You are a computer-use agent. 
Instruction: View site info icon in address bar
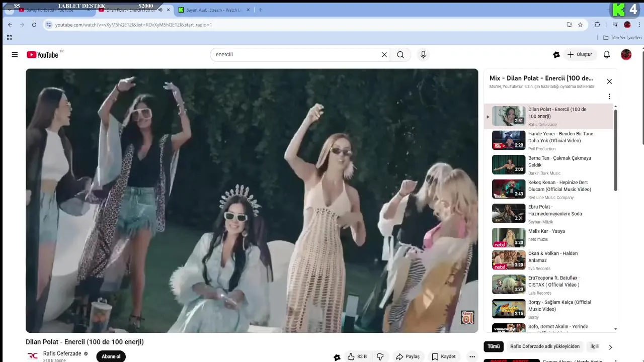click(48, 25)
